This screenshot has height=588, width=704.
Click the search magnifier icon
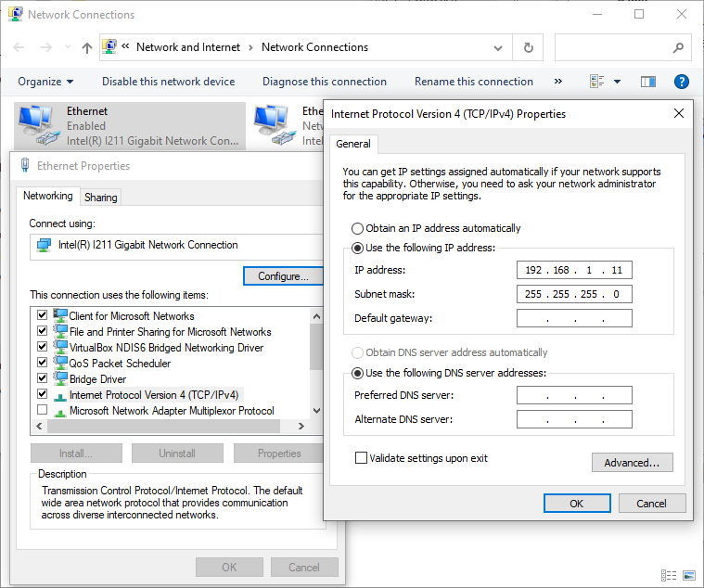coord(678,47)
